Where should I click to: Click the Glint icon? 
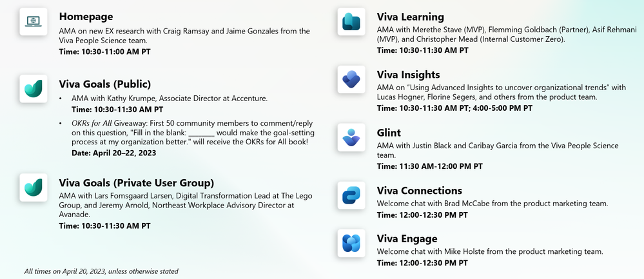(x=351, y=137)
